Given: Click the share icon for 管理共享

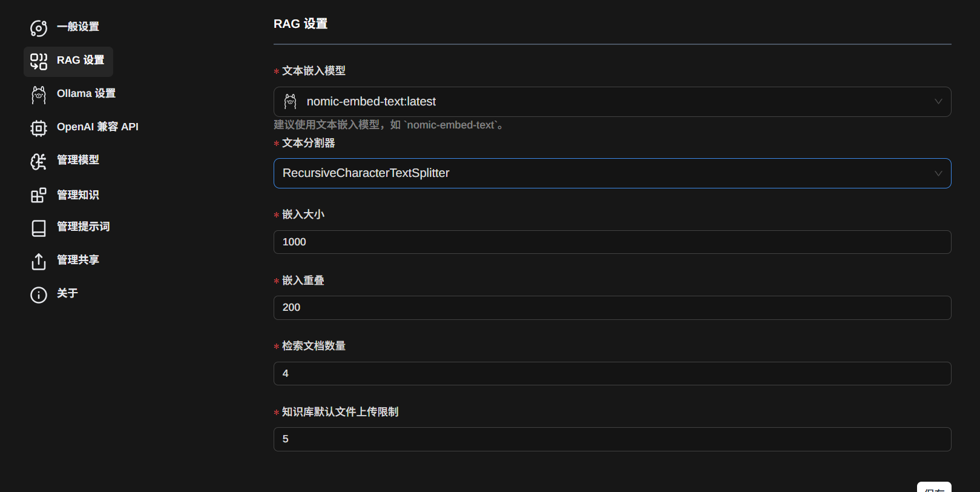Looking at the screenshot, I should [39, 262].
